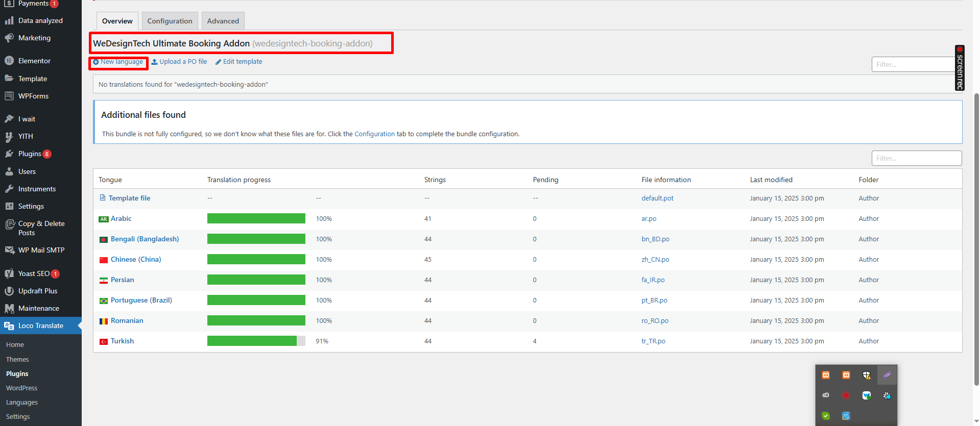Open the Slack tray icon
980x426 pixels.
(x=887, y=395)
